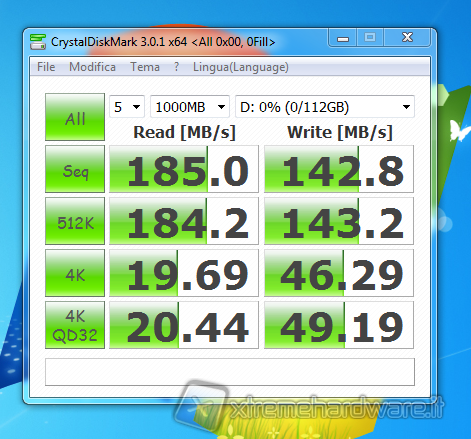
Task: Click the 4K QD32 write result 49.19
Action: (339, 325)
